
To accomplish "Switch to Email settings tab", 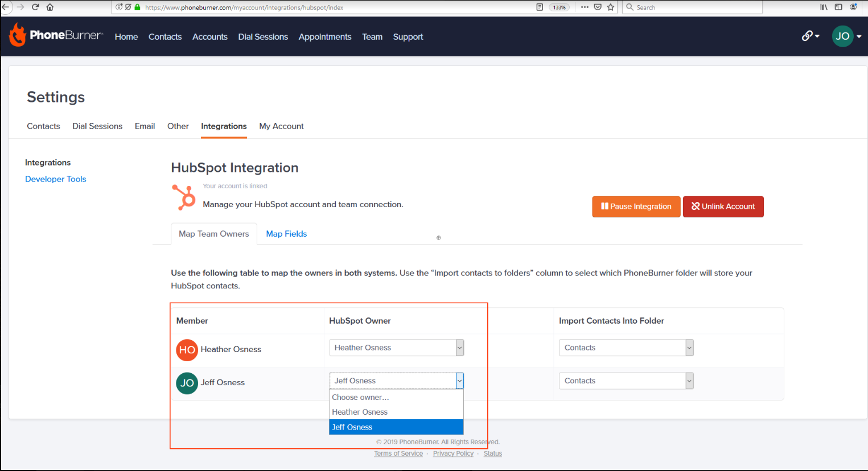I will [x=145, y=126].
